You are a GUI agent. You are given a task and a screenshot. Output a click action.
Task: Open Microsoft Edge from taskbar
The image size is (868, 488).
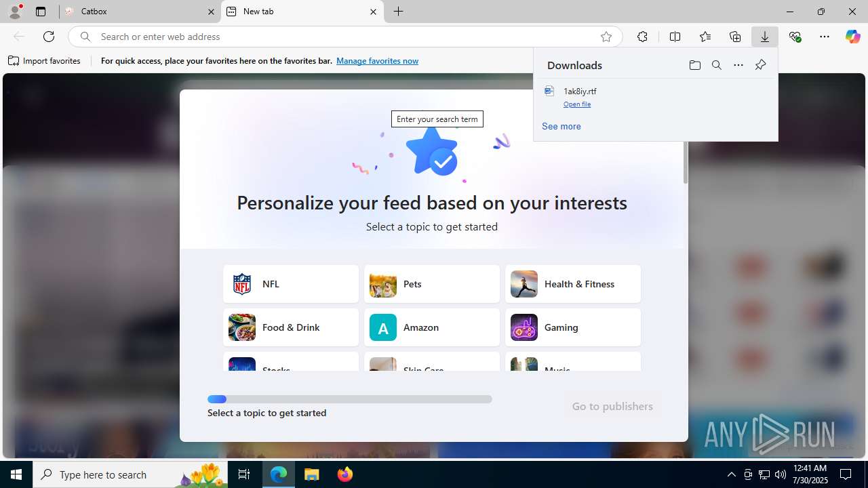[x=279, y=474]
